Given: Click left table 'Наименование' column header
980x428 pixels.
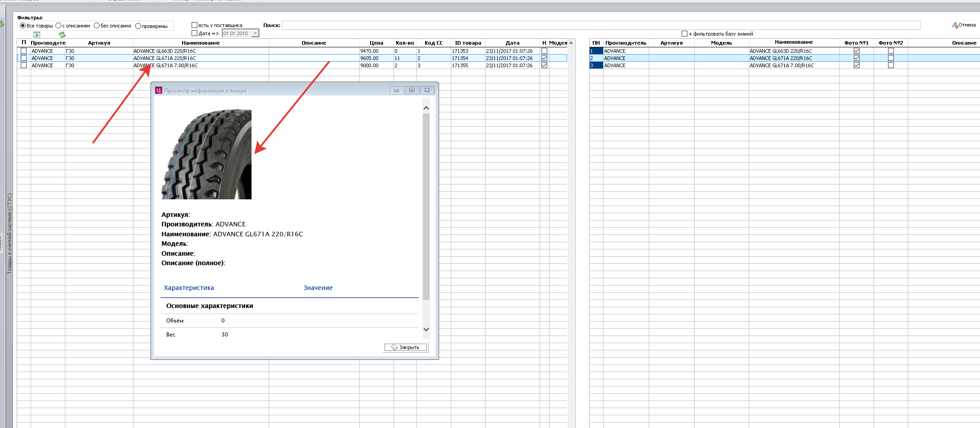Looking at the screenshot, I should [201, 43].
